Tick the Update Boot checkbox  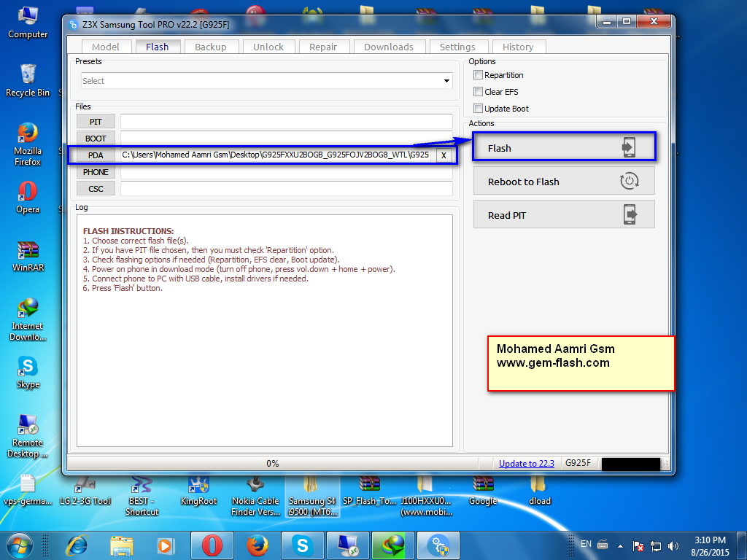click(x=478, y=108)
